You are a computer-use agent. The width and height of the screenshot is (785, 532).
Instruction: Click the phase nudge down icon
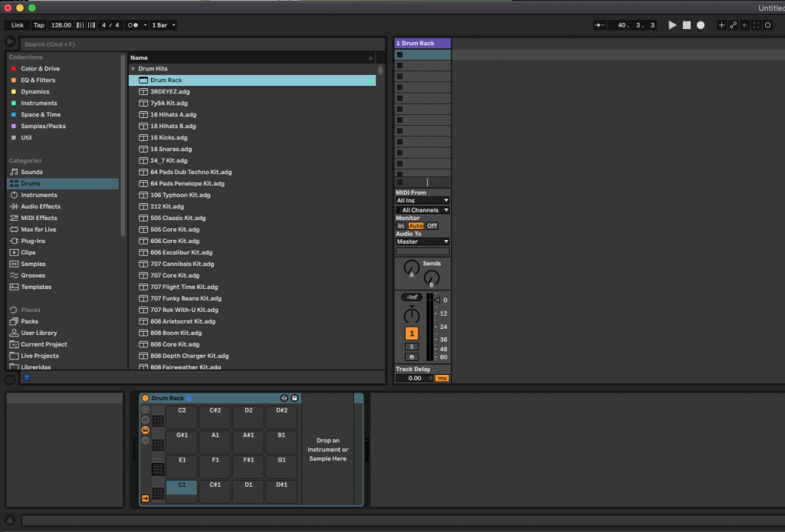click(x=80, y=25)
